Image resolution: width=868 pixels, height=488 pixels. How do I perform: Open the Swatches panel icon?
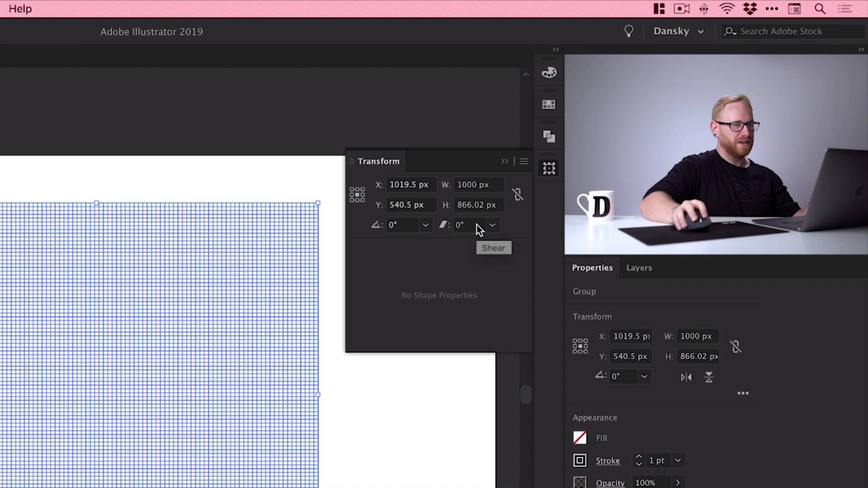[548, 104]
